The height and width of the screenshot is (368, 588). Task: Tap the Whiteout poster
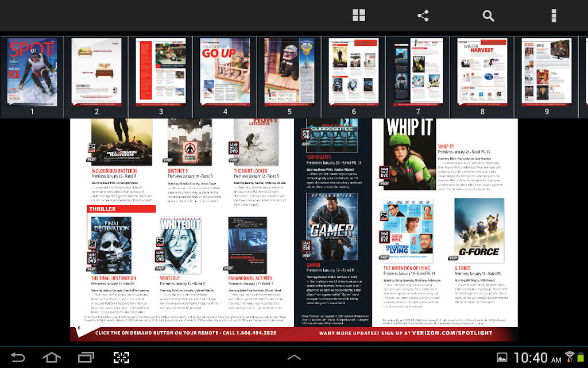pos(180,245)
